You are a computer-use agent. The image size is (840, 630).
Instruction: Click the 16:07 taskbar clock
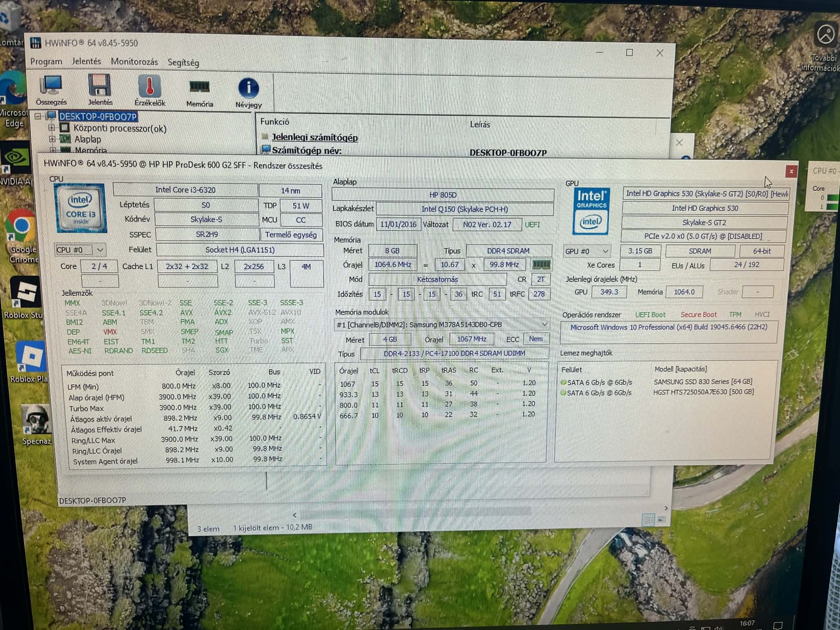[747, 623]
